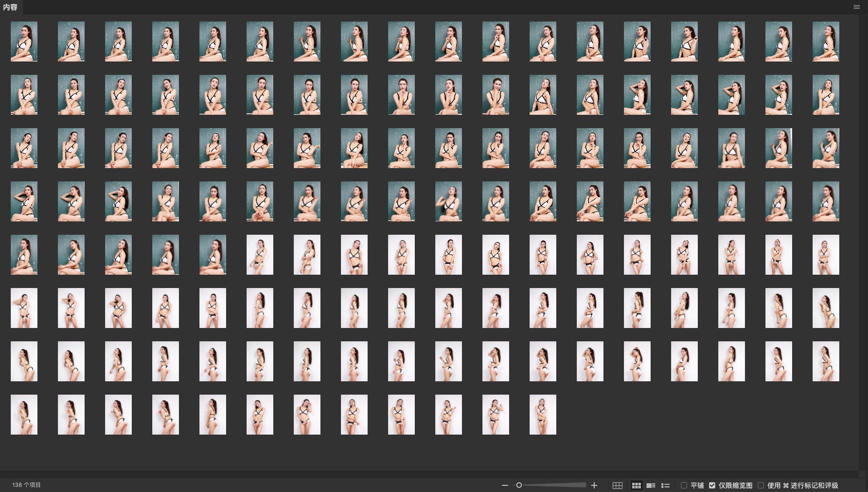The height and width of the screenshot is (492, 868).
Task: Enable the 平铺 checkbox
Action: (x=684, y=485)
